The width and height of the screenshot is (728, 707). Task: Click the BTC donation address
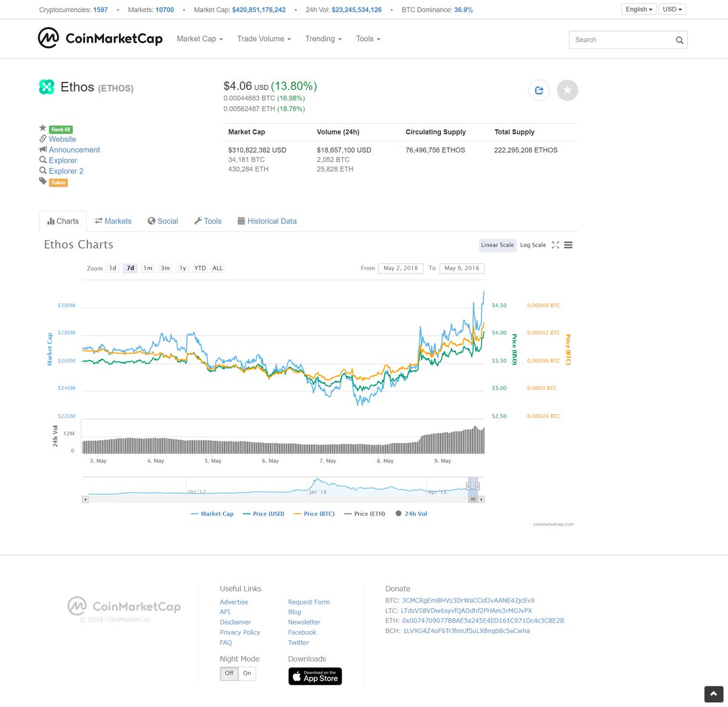pos(468,601)
